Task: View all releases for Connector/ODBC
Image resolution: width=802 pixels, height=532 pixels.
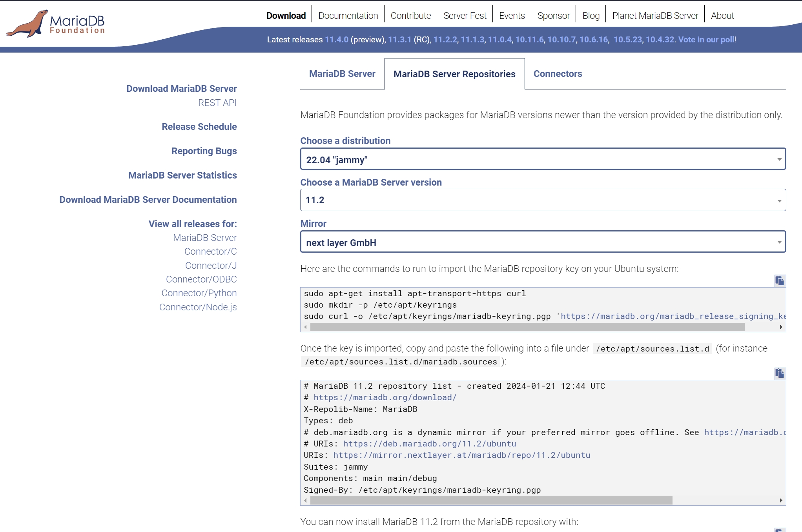Action: (201, 279)
